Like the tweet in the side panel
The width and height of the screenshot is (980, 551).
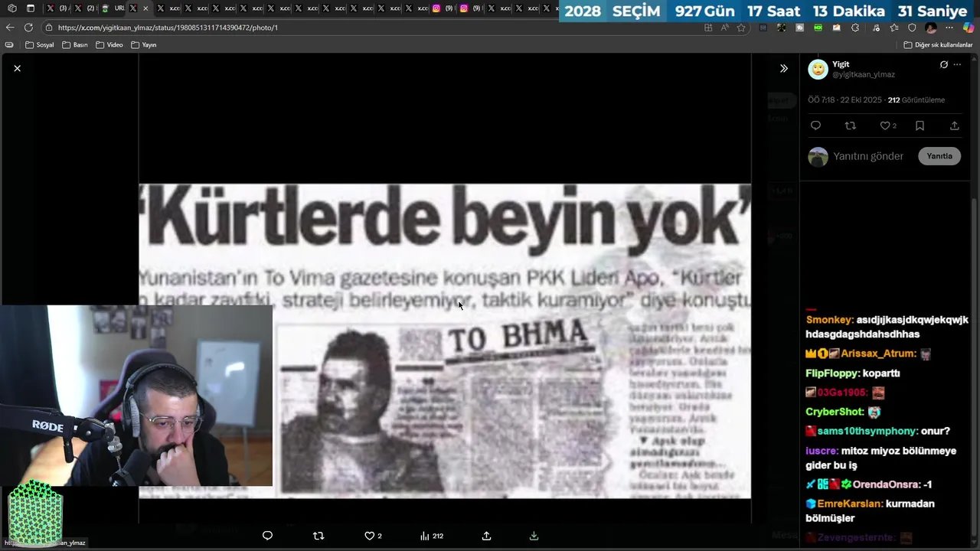[885, 126]
